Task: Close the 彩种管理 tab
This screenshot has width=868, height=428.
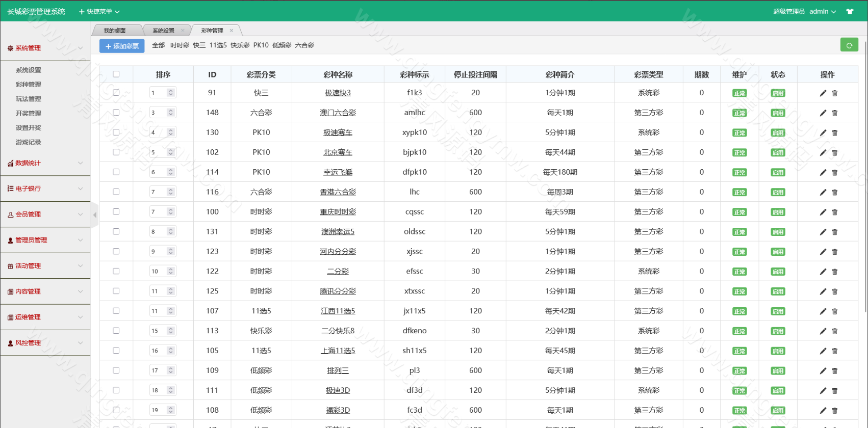Action: (x=232, y=31)
